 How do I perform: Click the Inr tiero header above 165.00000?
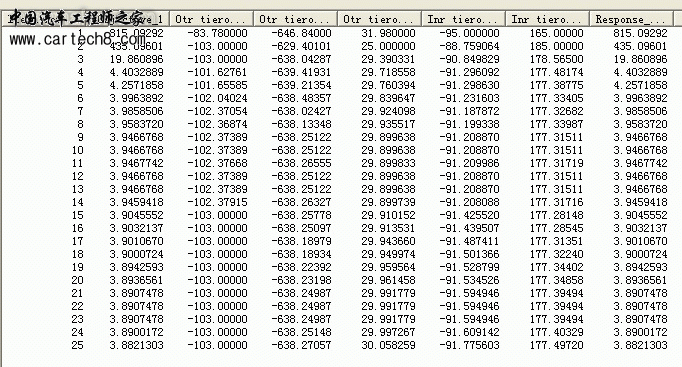tap(547, 19)
